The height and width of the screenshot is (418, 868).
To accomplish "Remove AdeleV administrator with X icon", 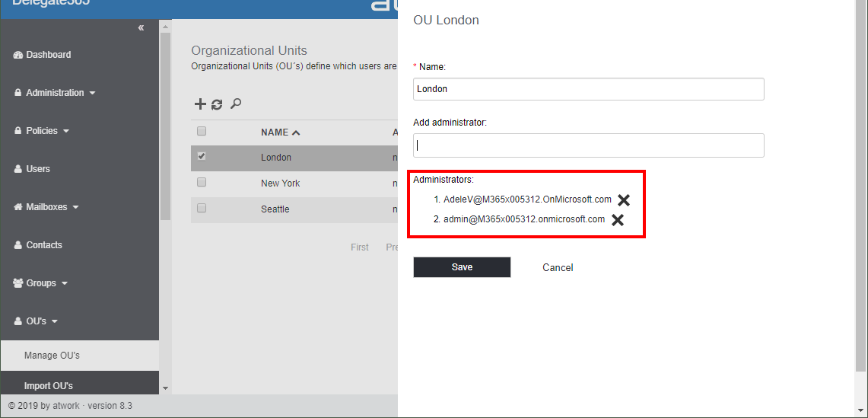I will 624,200.
